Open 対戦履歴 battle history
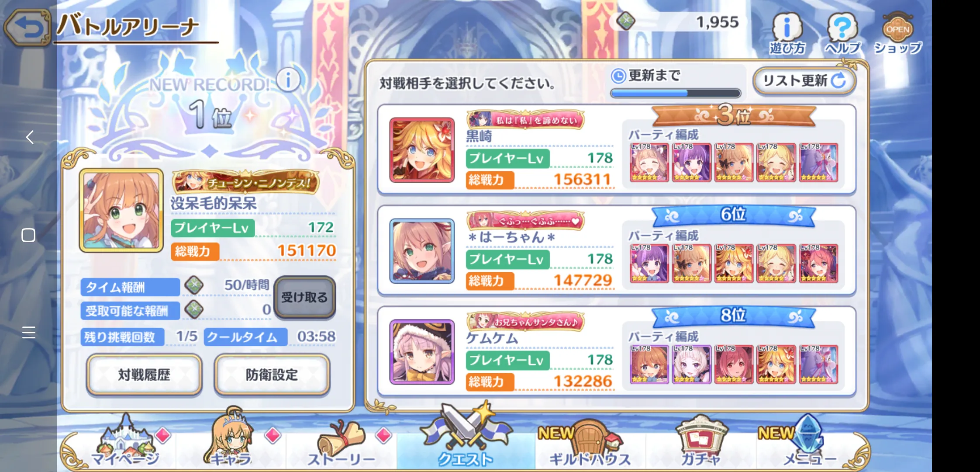This screenshot has height=472, width=980. click(x=144, y=375)
